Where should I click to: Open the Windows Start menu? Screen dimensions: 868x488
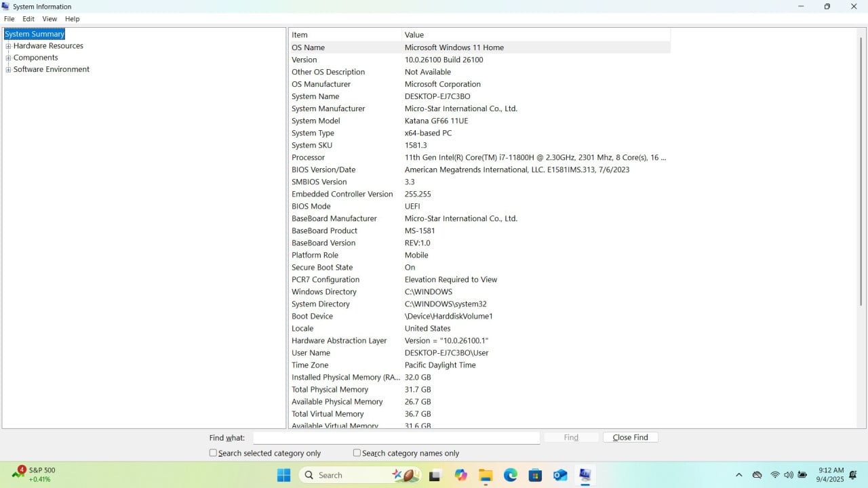283,475
